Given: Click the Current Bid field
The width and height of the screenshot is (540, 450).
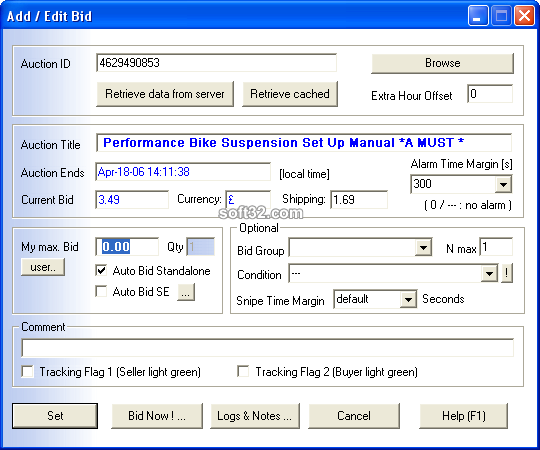Looking at the screenshot, I should point(132,200).
